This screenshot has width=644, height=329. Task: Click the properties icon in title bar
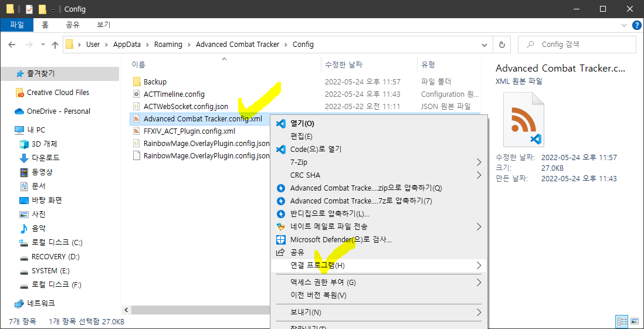pyautogui.click(x=29, y=9)
